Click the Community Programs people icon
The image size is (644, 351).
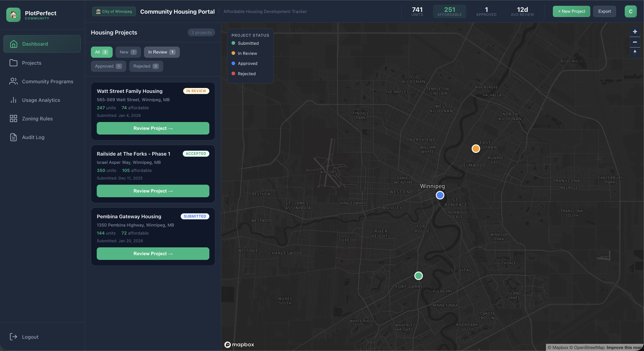13,81
